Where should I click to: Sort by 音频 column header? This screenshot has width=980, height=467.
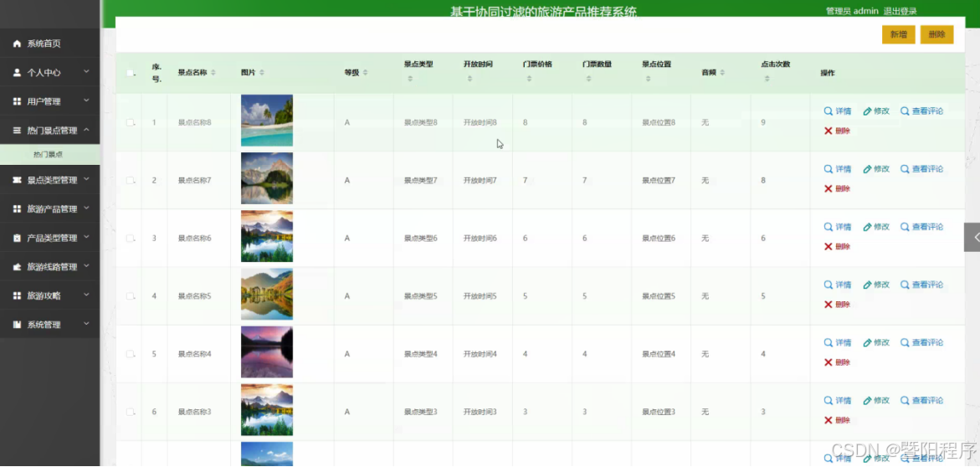[x=713, y=73]
